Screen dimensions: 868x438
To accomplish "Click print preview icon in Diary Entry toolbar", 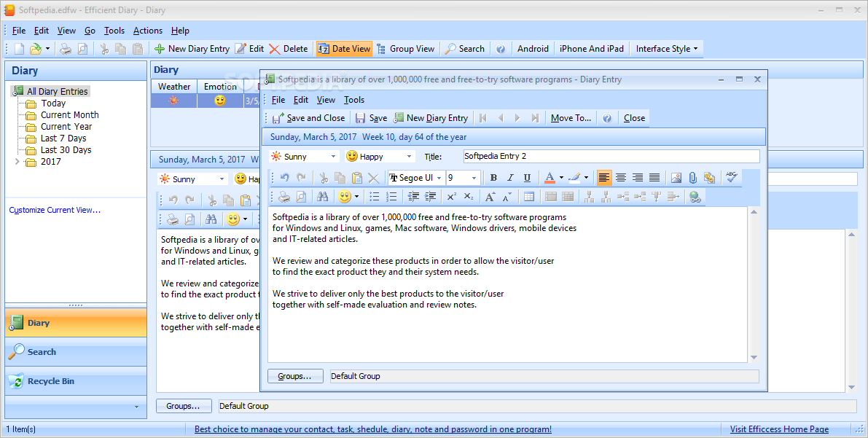I will [300, 197].
